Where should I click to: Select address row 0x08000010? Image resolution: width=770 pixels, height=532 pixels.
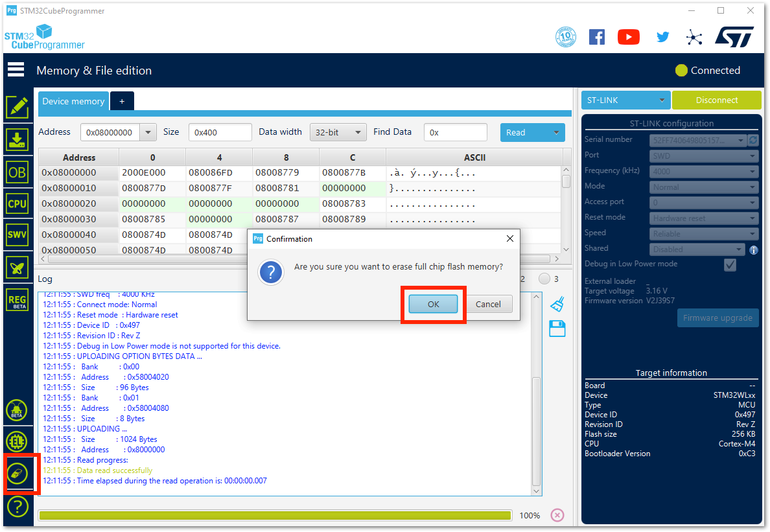tap(79, 189)
